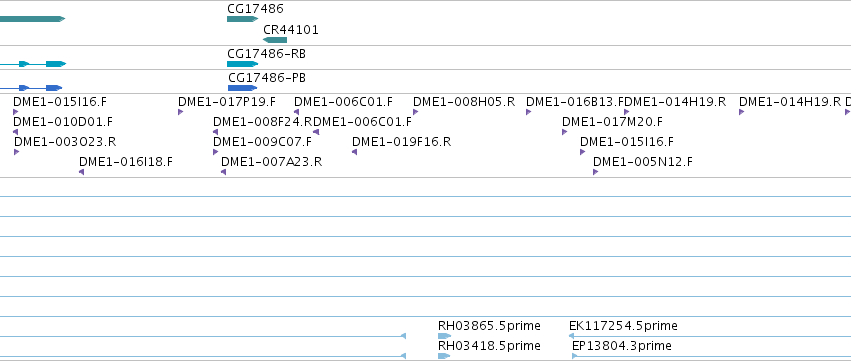Click the DME1-016I18.F label
This screenshot has height=361, width=851.
pos(126,162)
